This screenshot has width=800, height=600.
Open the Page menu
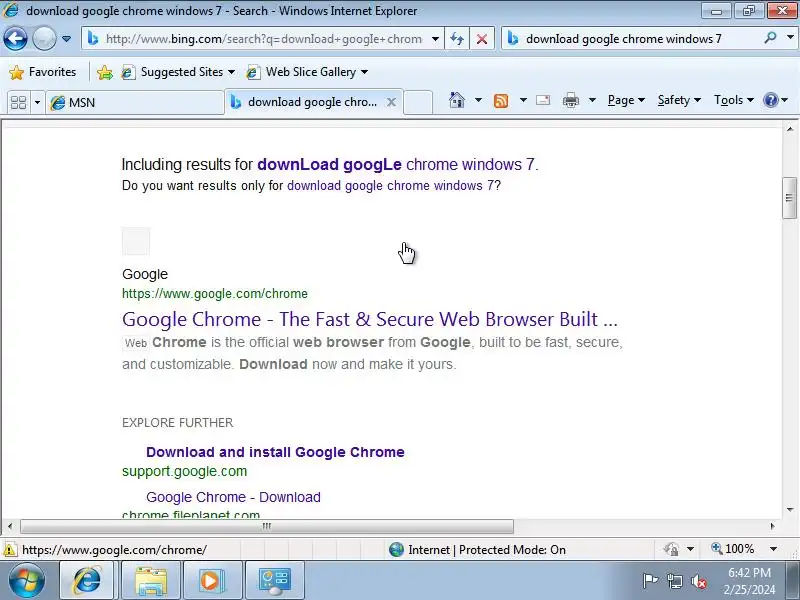tap(626, 100)
